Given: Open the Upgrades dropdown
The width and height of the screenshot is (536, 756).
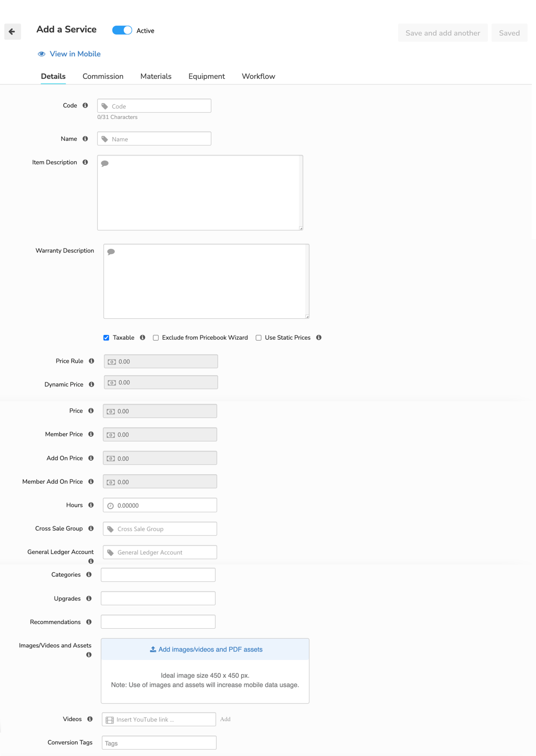Looking at the screenshot, I should coord(158,598).
